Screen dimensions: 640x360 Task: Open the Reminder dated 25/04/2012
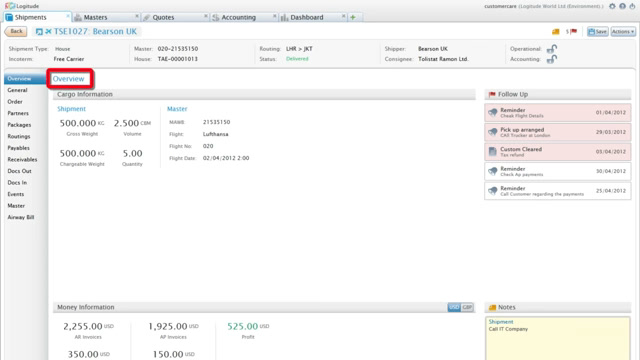pos(558,191)
